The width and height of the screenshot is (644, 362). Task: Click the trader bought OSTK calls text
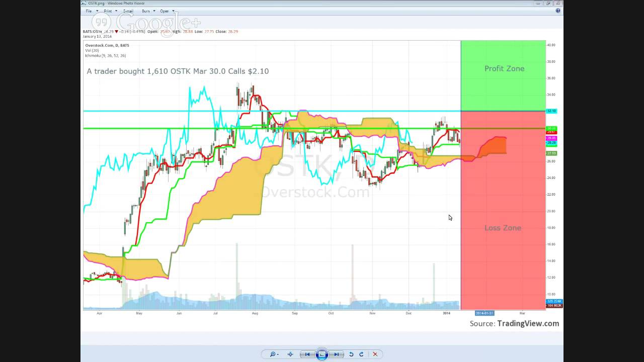tap(178, 71)
